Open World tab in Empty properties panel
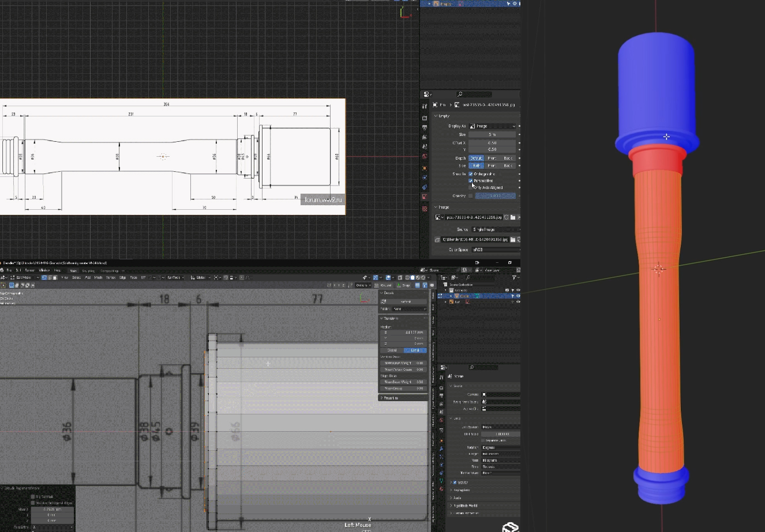765x532 pixels. click(x=425, y=156)
